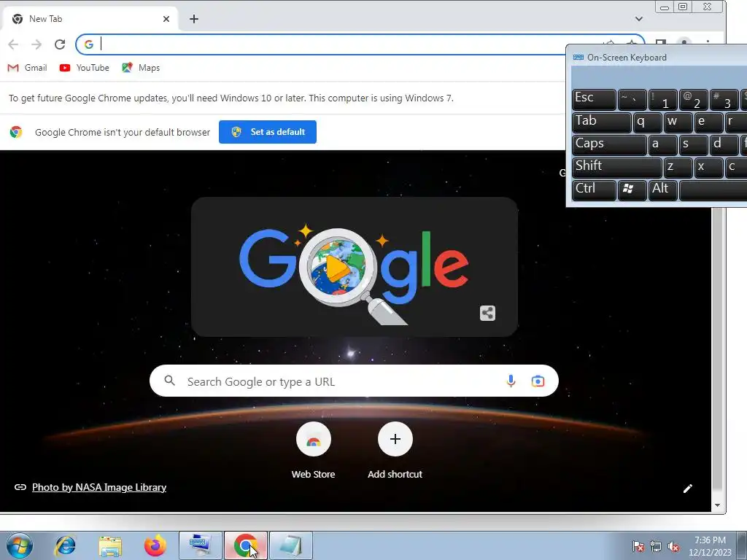This screenshot has height=560, width=747.
Task: Open the Windows Start menu
Action: coord(19,545)
